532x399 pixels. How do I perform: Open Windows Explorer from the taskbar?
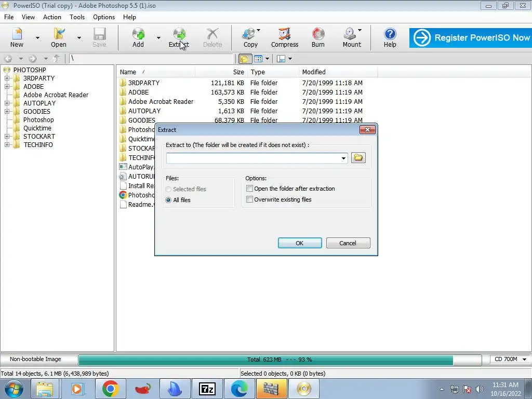[45, 389]
